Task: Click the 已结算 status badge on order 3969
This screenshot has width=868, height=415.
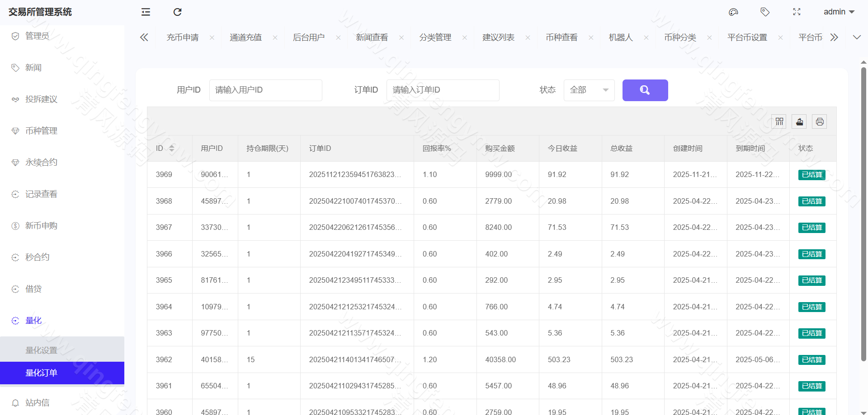Action: pos(811,175)
